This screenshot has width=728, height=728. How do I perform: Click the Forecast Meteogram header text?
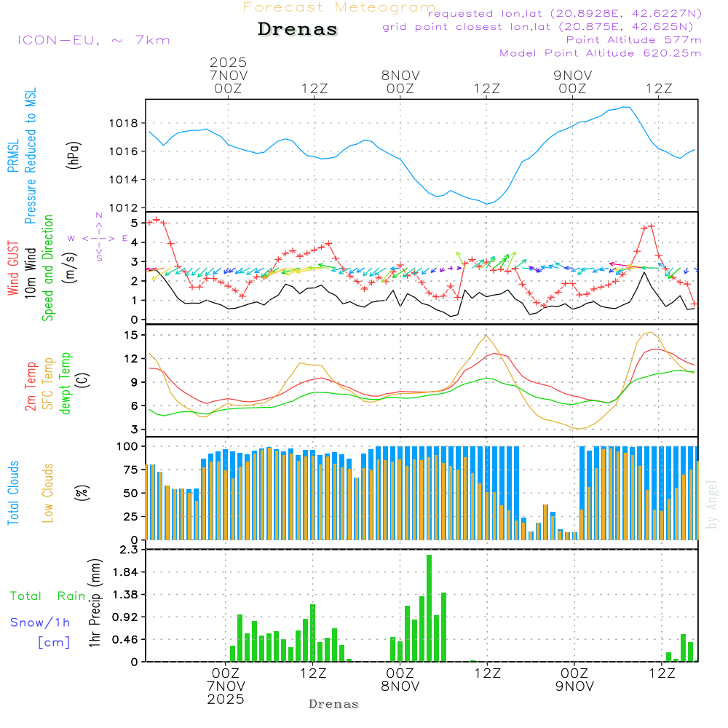(339, 8)
